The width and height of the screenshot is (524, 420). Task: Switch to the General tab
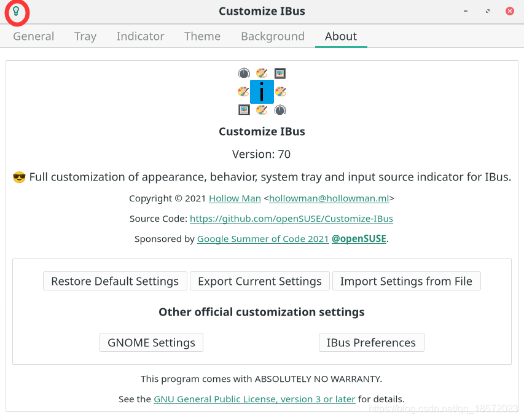[33, 36]
